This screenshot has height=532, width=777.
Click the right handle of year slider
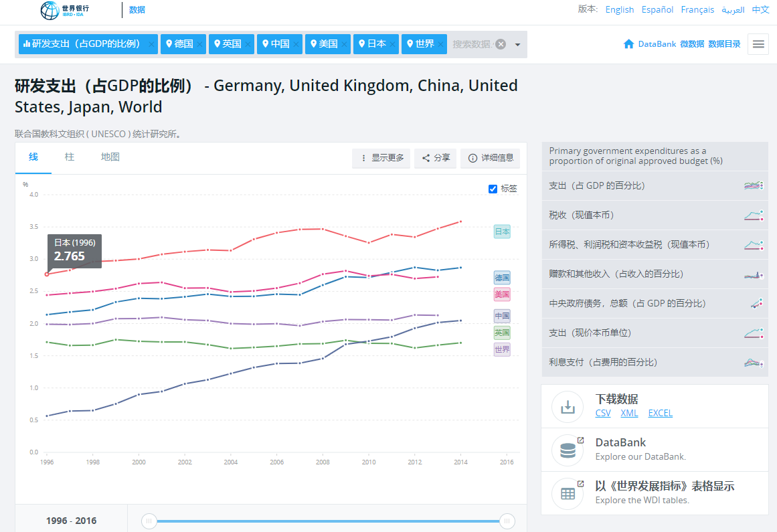point(507,521)
